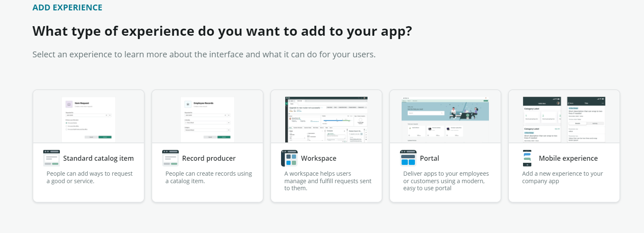644x233 pixels.
Task: Click the Workspace grid icon
Action: (289, 158)
